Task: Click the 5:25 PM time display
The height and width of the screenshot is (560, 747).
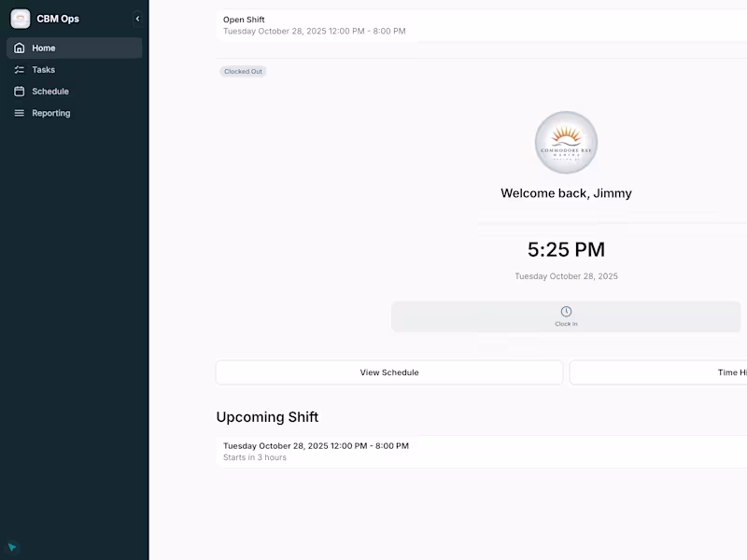Action: click(565, 249)
